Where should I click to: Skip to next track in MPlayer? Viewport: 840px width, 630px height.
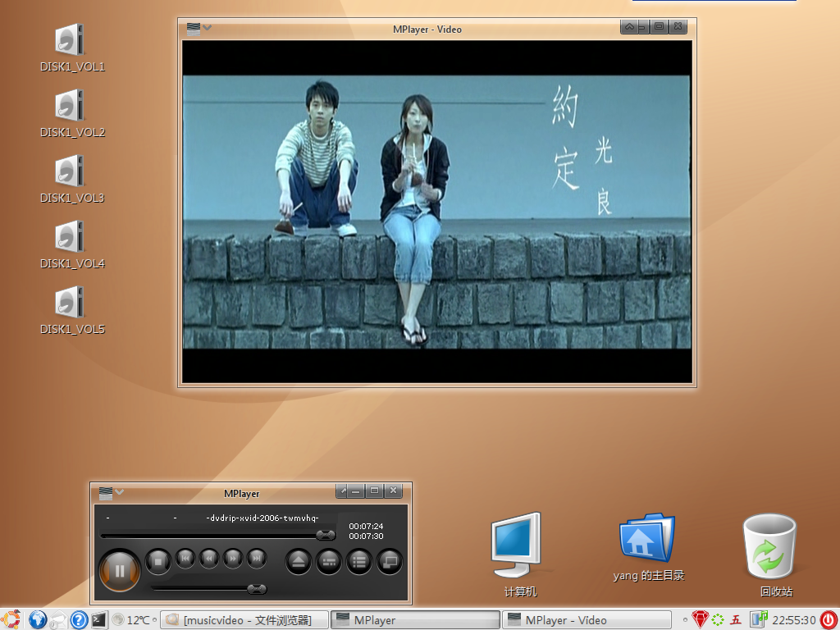point(257,558)
